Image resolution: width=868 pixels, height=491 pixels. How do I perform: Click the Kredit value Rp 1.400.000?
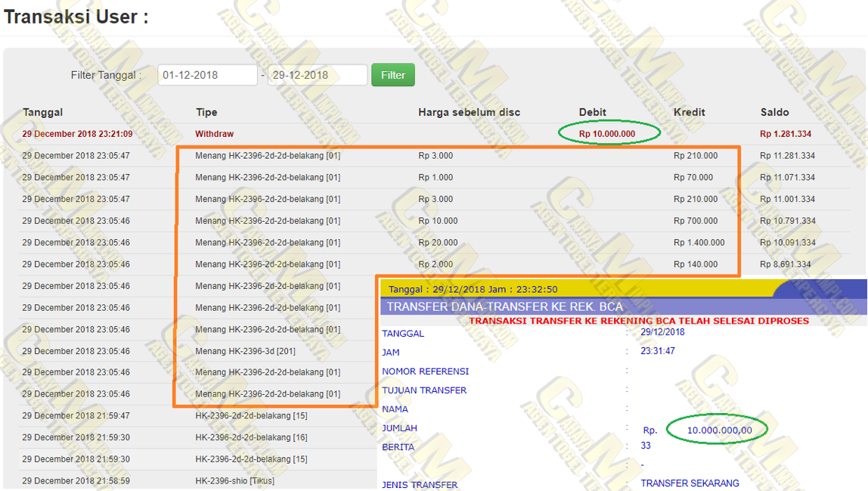699,243
